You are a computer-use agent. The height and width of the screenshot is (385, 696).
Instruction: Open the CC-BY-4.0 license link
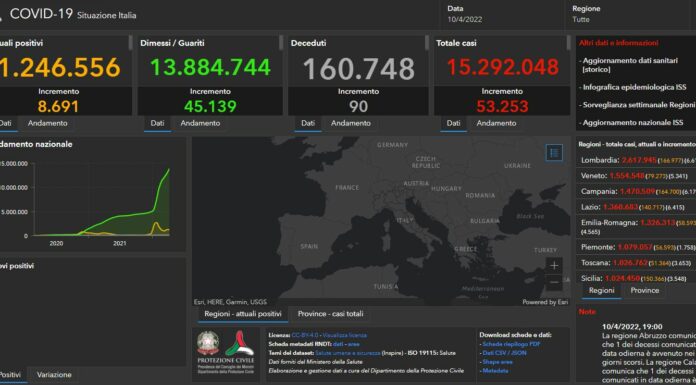pos(304,335)
